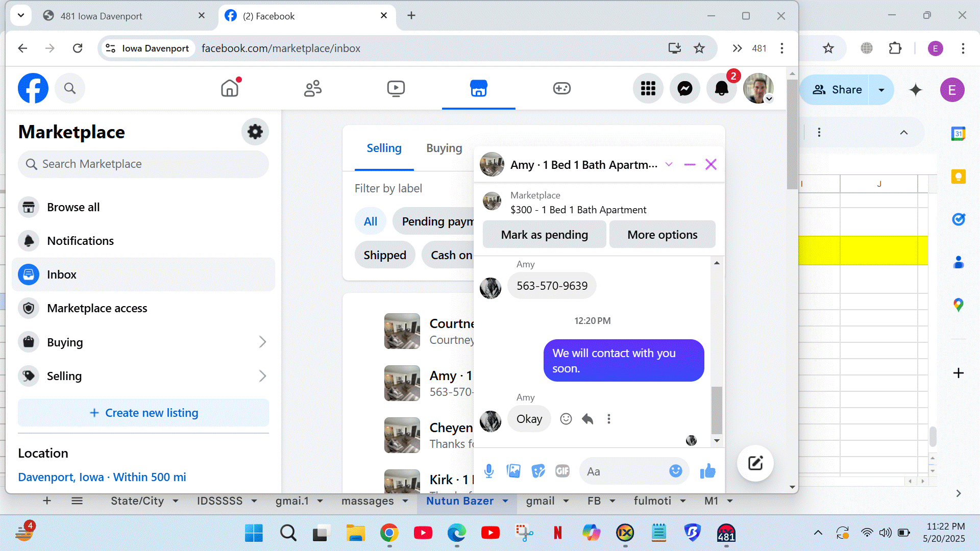Switch to the Buying tab

coord(444,148)
